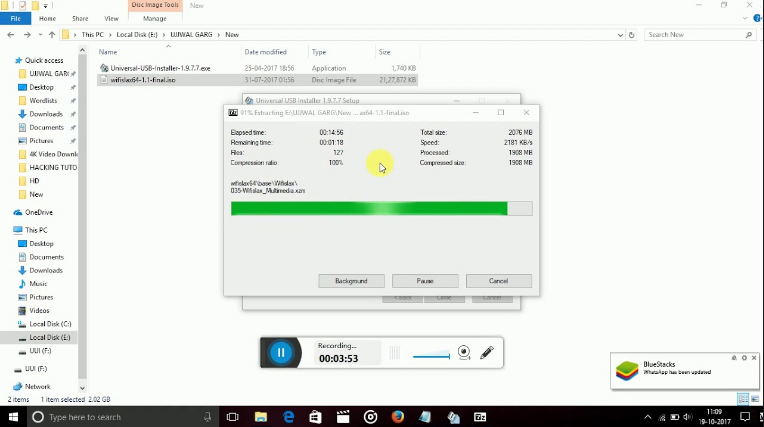The height and width of the screenshot is (427, 764).
Task: Click UJJWAL GARG in the address path
Action: point(191,35)
